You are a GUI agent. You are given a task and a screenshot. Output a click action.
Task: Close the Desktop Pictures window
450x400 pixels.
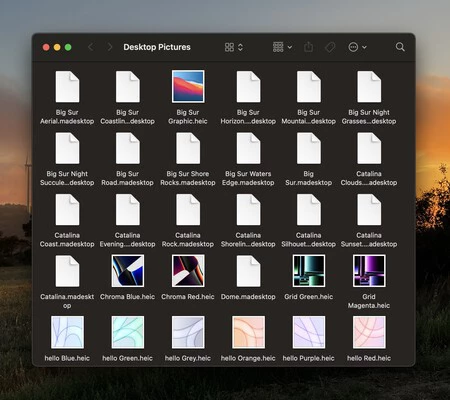[46, 47]
